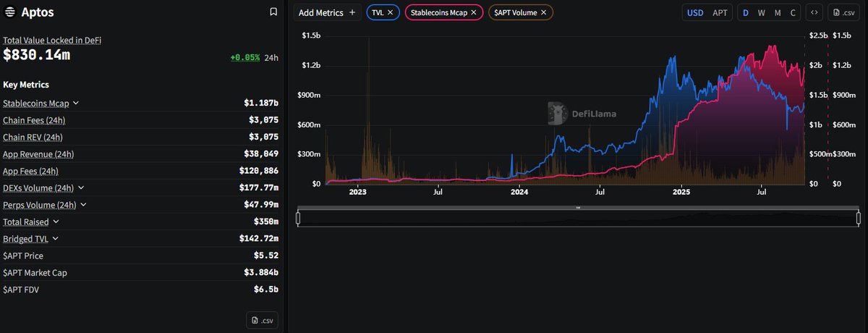Image resolution: width=868 pixels, height=333 pixels.
Task: Expand the Stablecoins Mcap breakdown
Action: click(76, 104)
